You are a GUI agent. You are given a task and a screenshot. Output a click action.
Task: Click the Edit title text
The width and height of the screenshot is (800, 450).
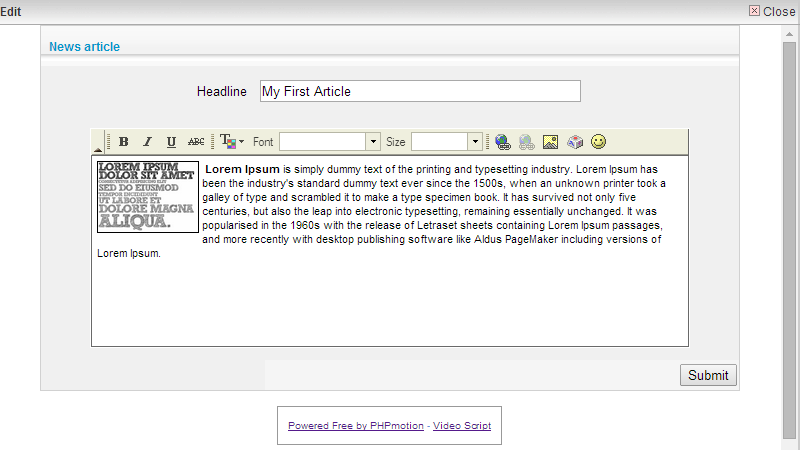[x=11, y=11]
